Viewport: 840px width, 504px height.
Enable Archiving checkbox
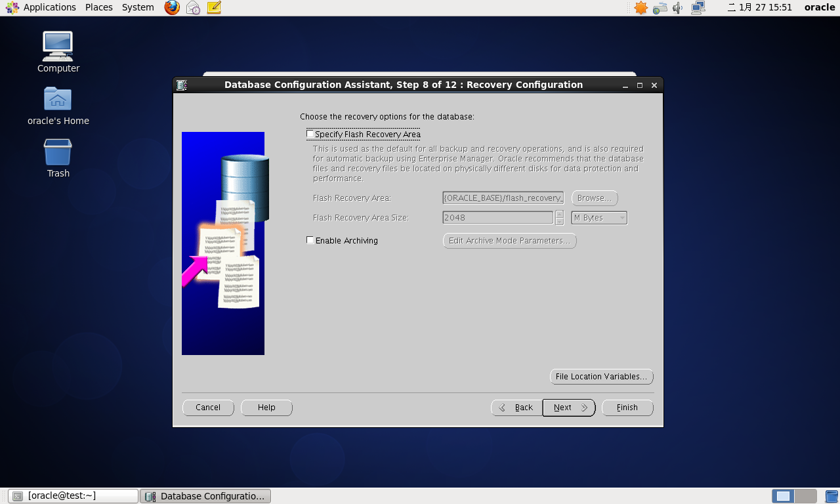pos(310,240)
